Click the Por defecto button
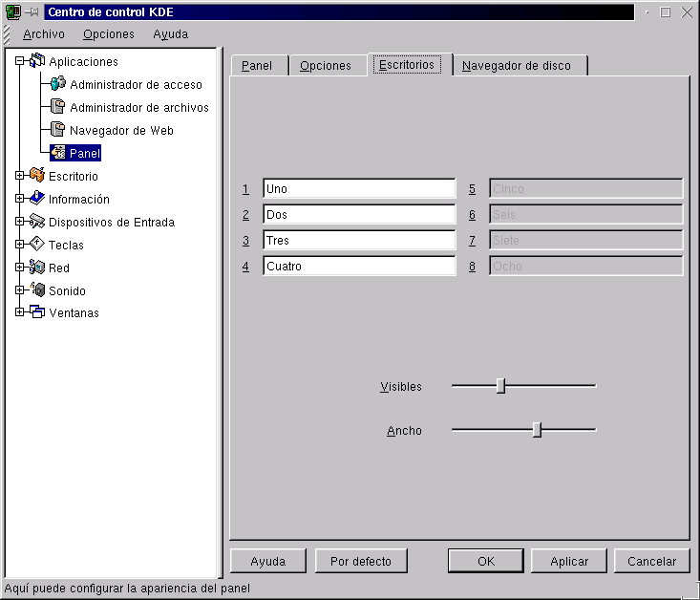This screenshot has height=600, width=700. pyautogui.click(x=361, y=561)
